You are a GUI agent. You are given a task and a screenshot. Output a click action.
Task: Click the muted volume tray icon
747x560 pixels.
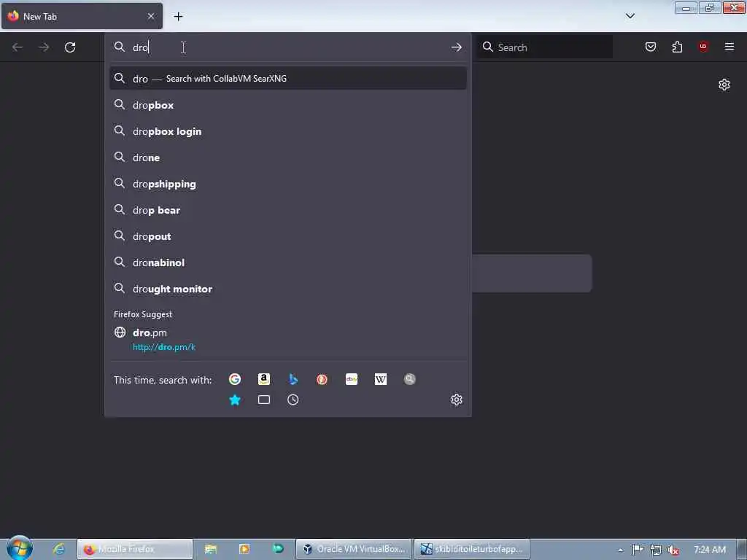[673, 550]
